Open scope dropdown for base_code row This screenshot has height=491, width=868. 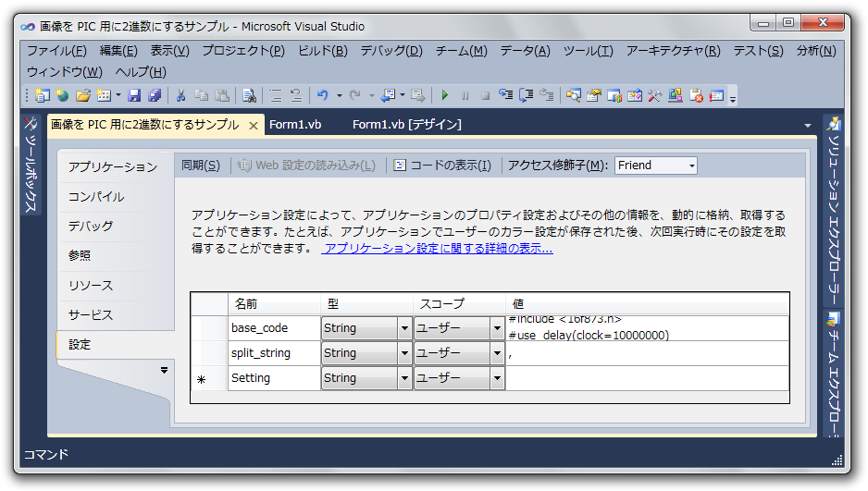pos(497,328)
